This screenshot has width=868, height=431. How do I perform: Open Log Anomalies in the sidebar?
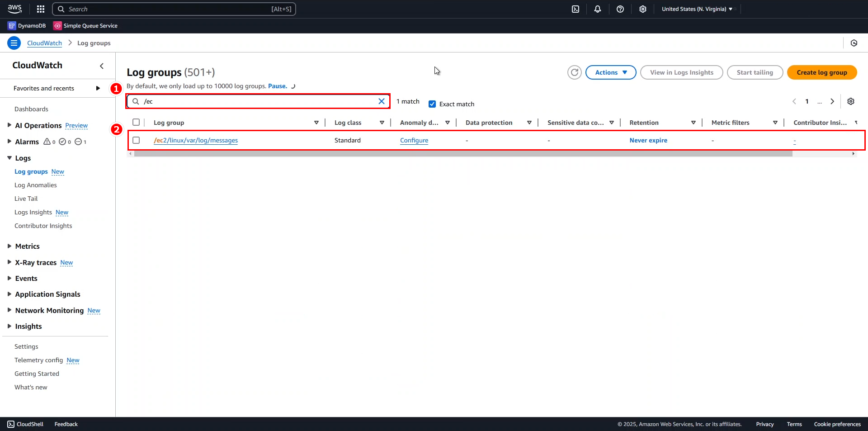click(x=36, y=185)
